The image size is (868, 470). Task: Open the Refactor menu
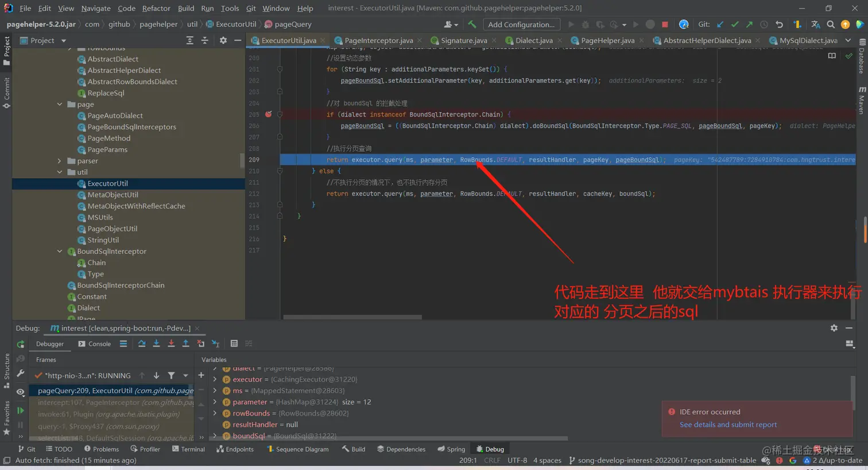156,8
